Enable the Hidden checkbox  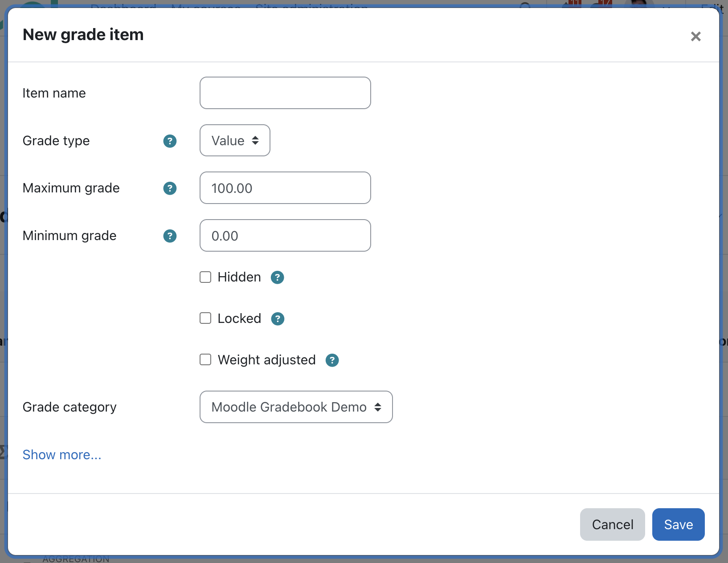pyautogui.click(x=205, y=277)
